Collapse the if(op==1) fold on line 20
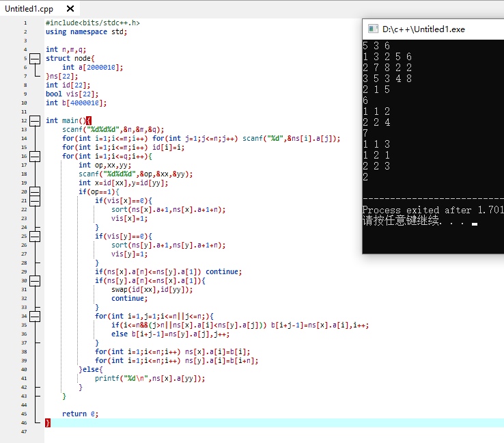 point(35,191)
